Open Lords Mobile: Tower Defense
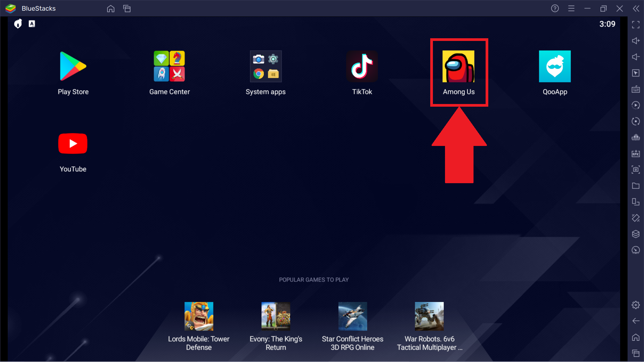The image size is (644, 362). [x=199, y=316]
